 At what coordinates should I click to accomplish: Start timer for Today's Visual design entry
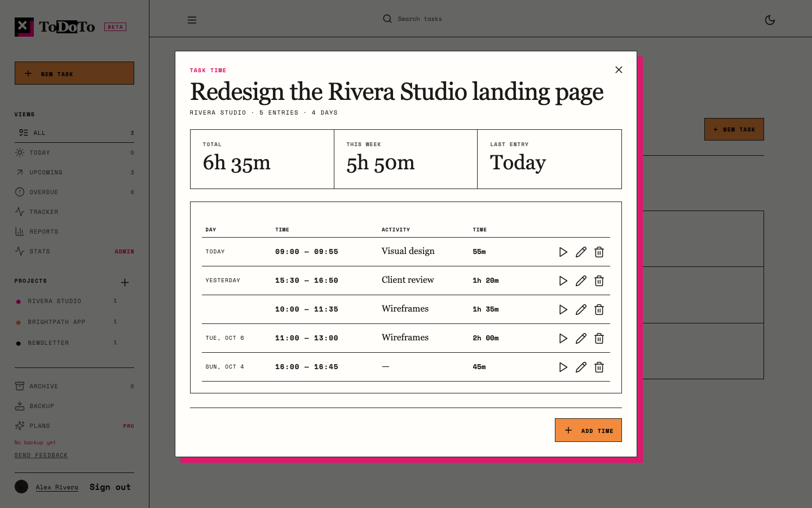[563, 252]
